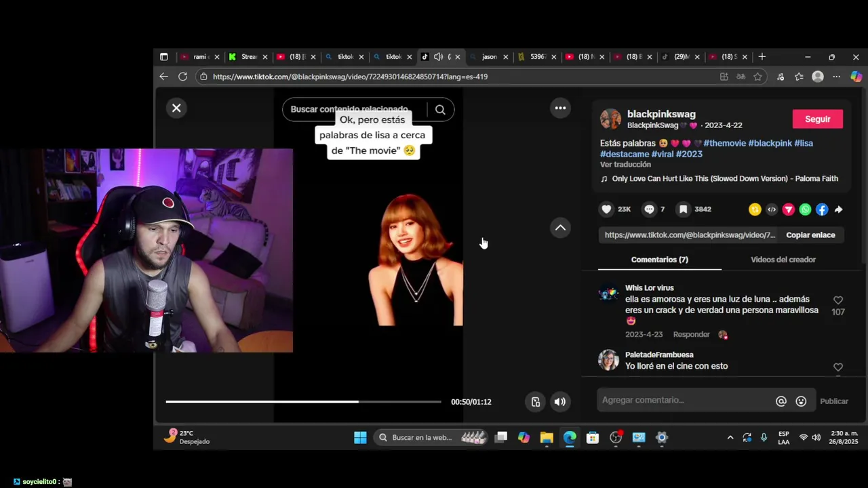Viewport: 868px width, 488px height.
Task: Open the #themovie hashtag
Action: [x=724, y=143]
